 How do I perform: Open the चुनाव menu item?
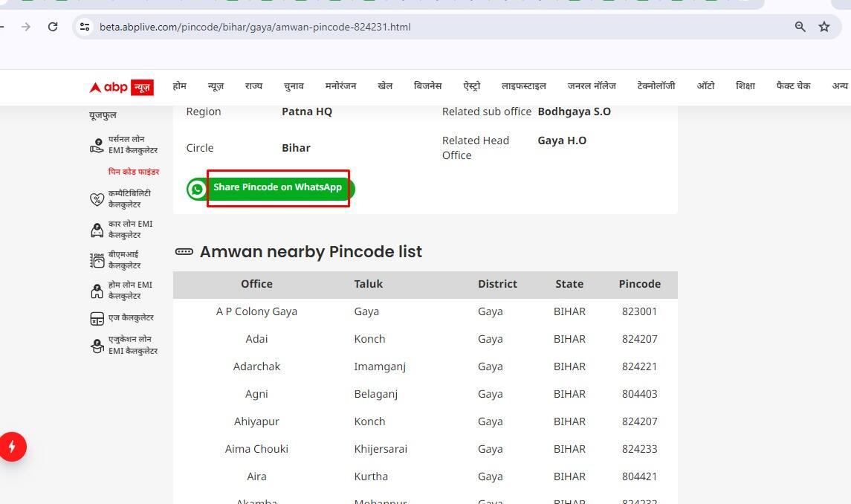tap(294, 86)
